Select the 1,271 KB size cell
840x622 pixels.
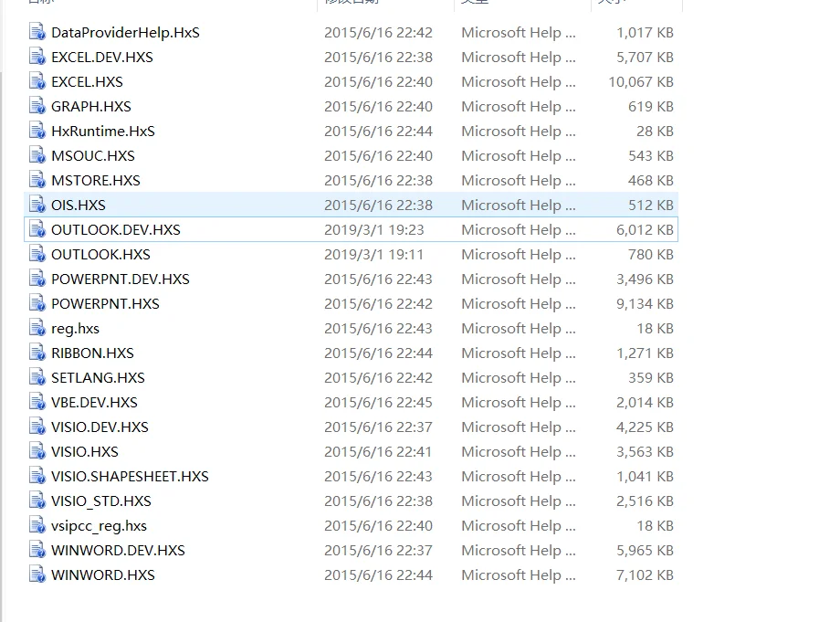[645, 353]
